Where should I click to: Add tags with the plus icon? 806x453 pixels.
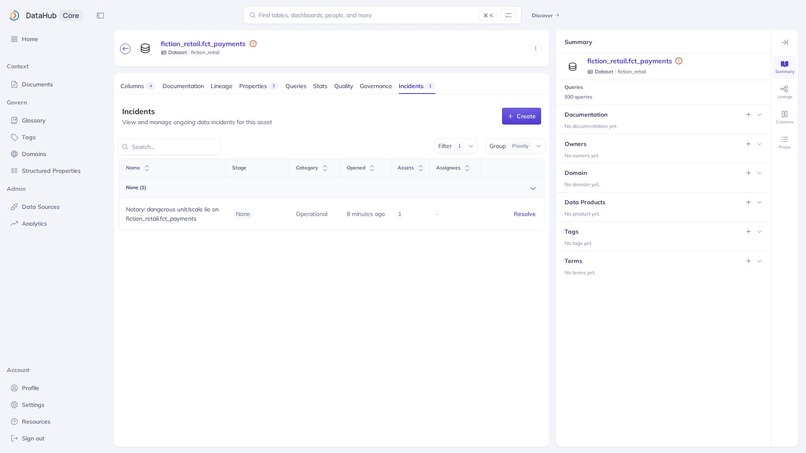tap(748, 231)
